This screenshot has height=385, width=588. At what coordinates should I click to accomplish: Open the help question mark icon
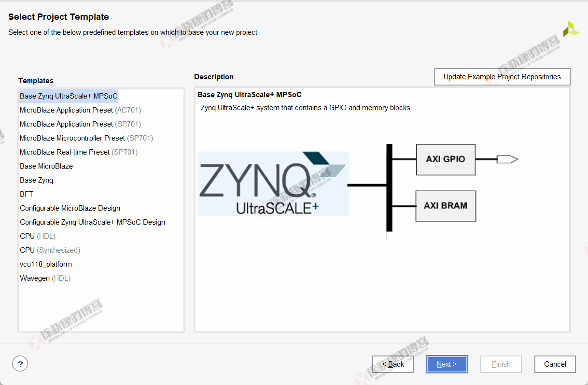click(x=20, y=364)
